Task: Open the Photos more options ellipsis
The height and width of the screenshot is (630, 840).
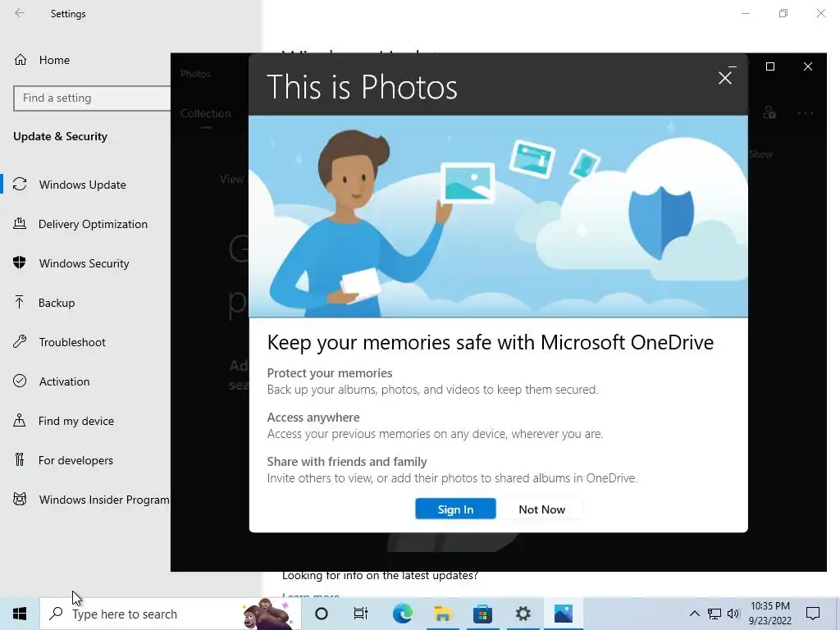Action: [x=806, y=113]
